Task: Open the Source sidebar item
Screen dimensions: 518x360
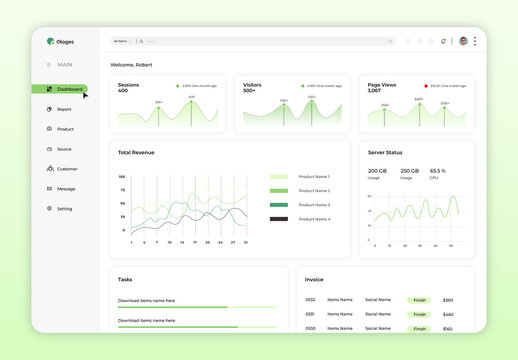Action: (59, 149)
